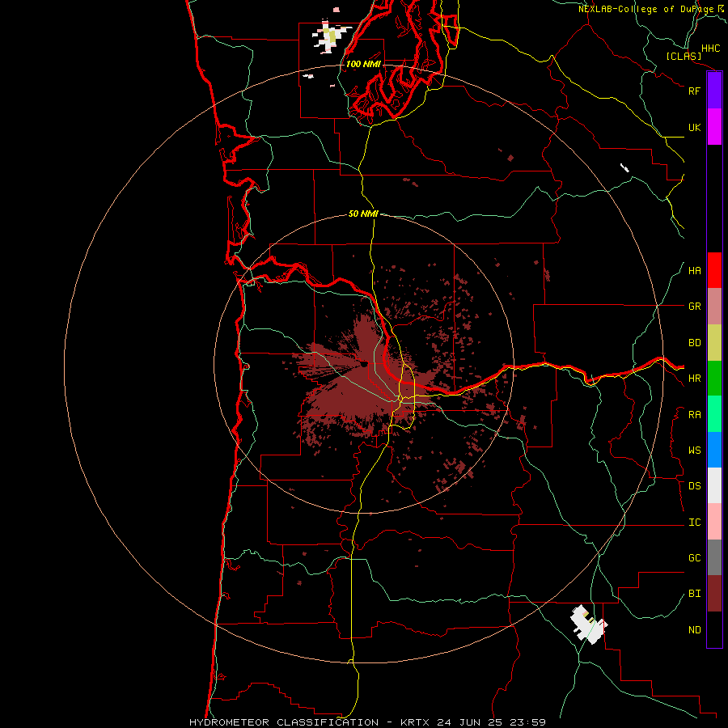Click the UK magenta legend swatch
This screenshot has width=728, height=728.
714,127
